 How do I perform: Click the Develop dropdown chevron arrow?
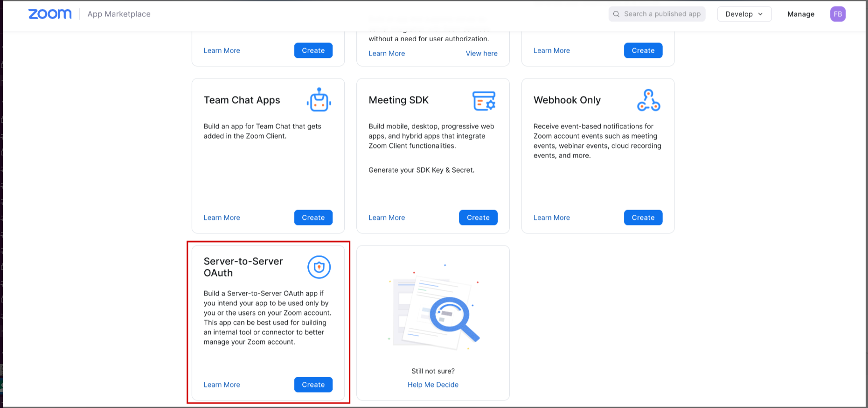click(760, 14)
